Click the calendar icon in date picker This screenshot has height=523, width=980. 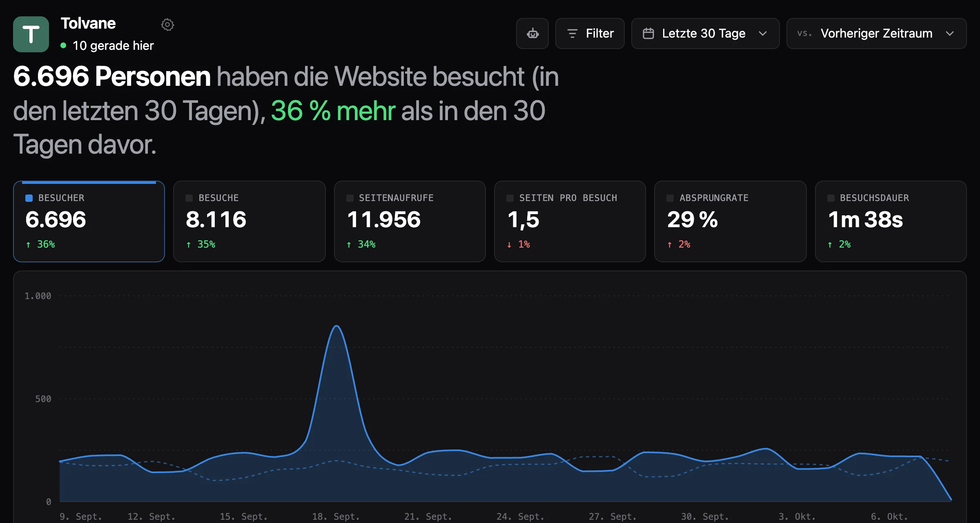(648, 34)
